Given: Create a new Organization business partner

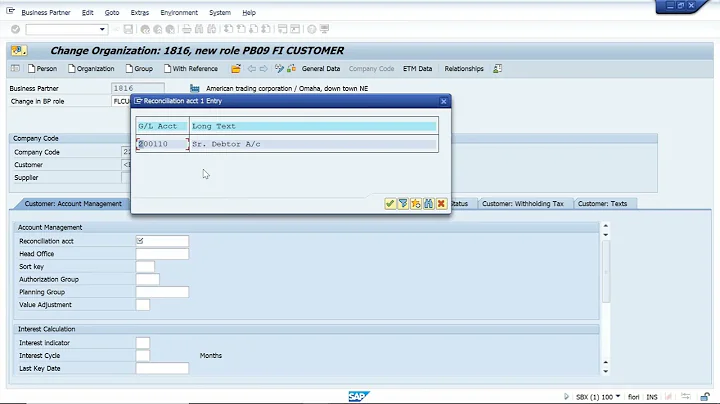Looking at the screenshot, I should click(91, 68).
